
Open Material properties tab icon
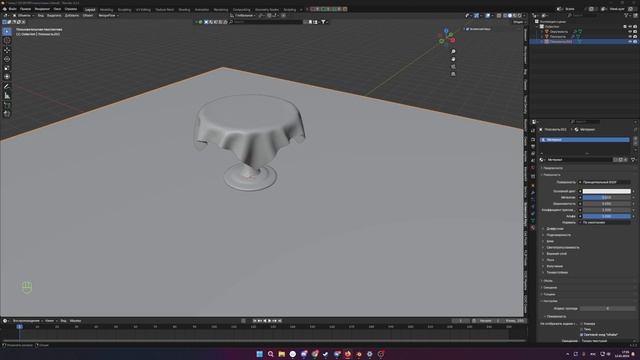(533, 228)
